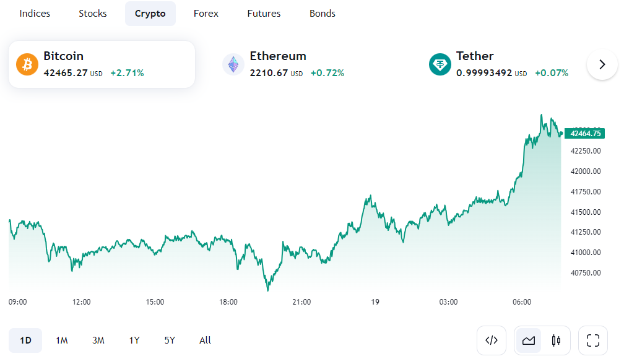This screenshot has width=624, height=364.
Task: Click Ethereum +0.72% change value
Action: click(x=327, y=73)
